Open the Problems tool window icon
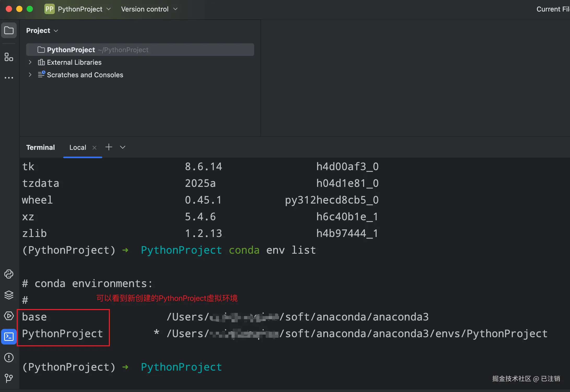Image resolution: width=570 pixels, height=392 pixels. [x=9, y=358]
